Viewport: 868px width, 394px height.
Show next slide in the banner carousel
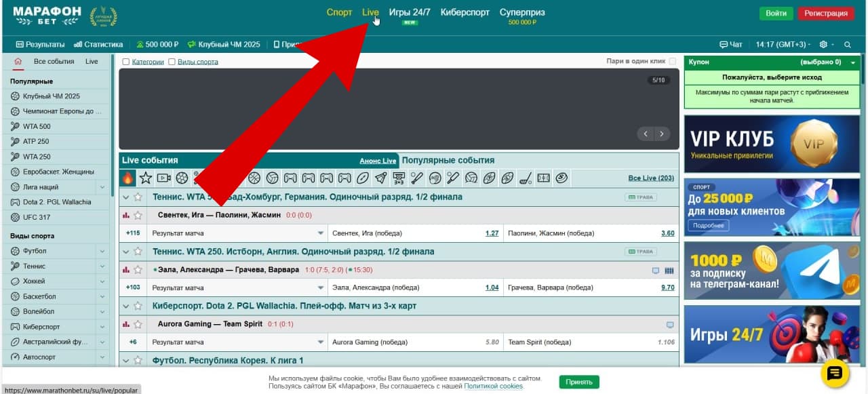coord(663,134)
